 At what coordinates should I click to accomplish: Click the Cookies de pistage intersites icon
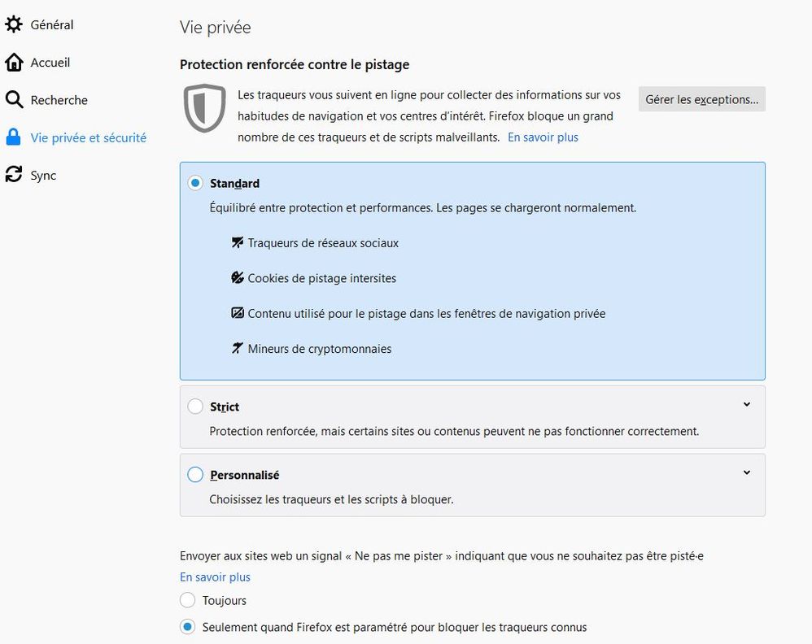click(237, 277)
